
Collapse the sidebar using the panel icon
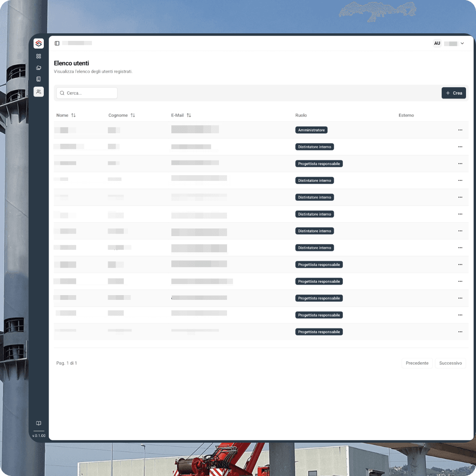click(57, 43)
